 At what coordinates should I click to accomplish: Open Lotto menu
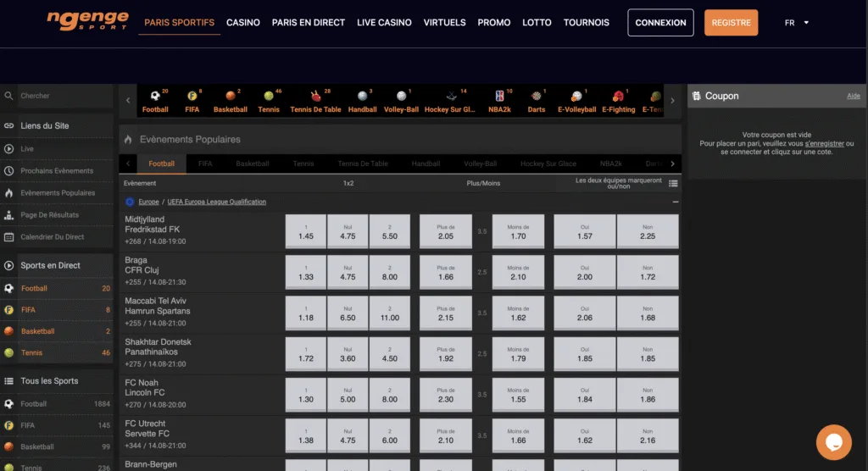tap(537, 23)
